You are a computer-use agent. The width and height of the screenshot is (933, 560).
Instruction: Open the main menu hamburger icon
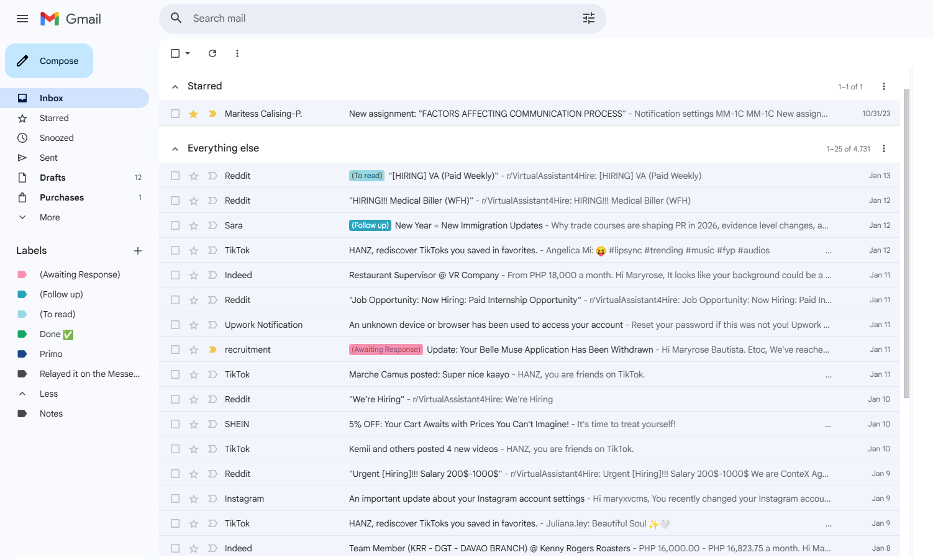coord(22,19)
